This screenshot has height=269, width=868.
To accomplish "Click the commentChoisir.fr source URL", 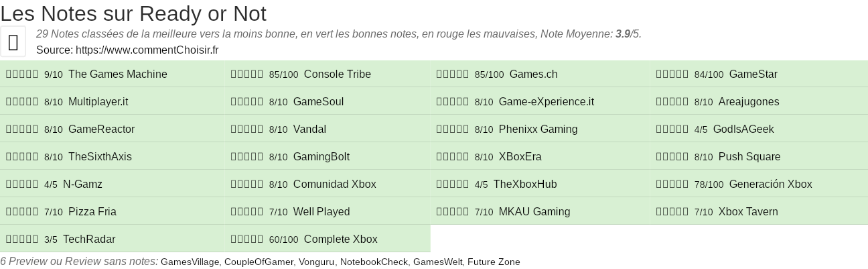I will [147, 50].
